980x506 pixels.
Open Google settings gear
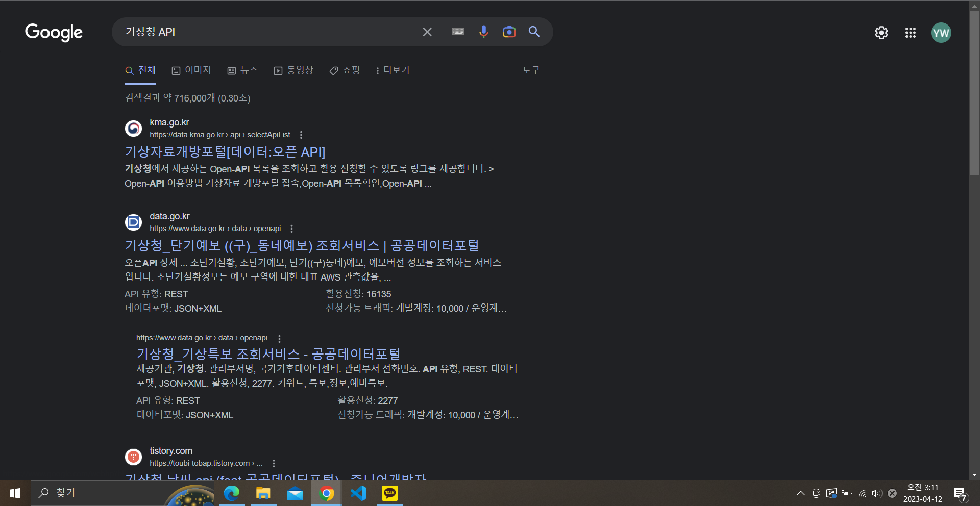pos(881,33)
